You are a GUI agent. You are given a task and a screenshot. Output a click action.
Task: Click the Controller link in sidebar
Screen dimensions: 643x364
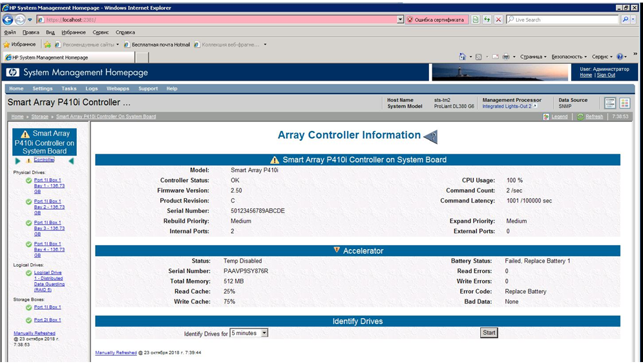(44, 159)
